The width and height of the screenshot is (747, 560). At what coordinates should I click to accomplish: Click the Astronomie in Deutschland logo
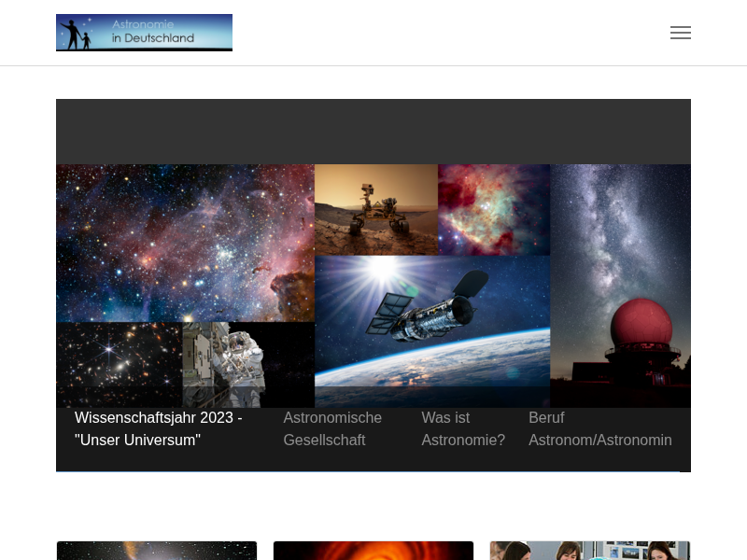144,33
